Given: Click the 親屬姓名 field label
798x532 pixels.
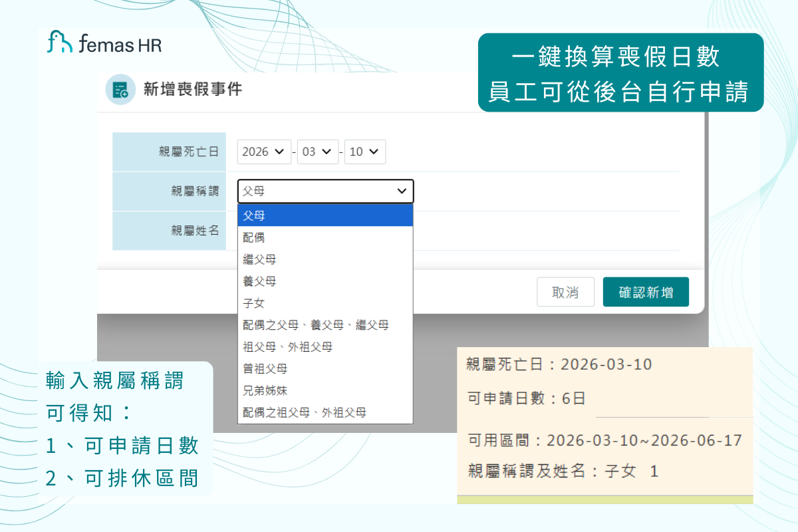Looking at the screenshot, I should point(195,231).
